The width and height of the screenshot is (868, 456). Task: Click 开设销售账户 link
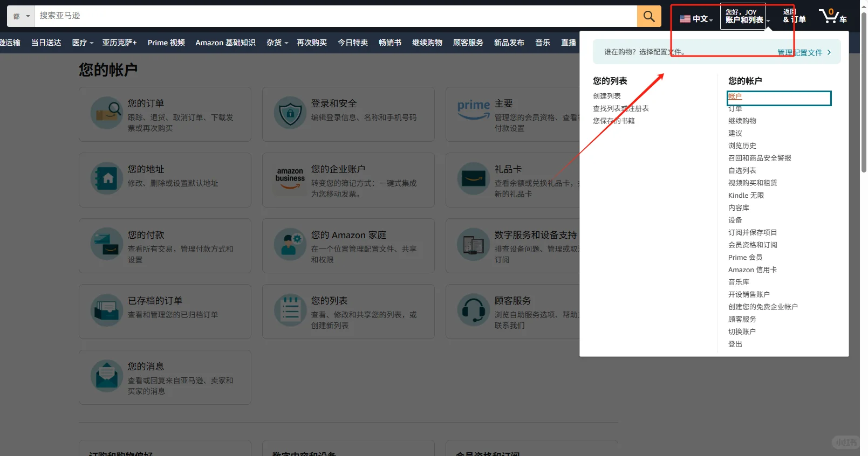point(749,294)
